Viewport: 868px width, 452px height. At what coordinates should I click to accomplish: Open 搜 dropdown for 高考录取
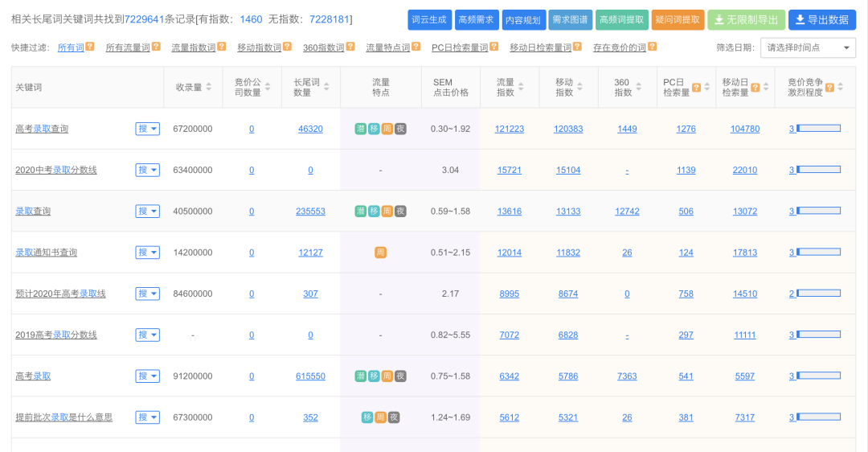click(x=147, y=376)
